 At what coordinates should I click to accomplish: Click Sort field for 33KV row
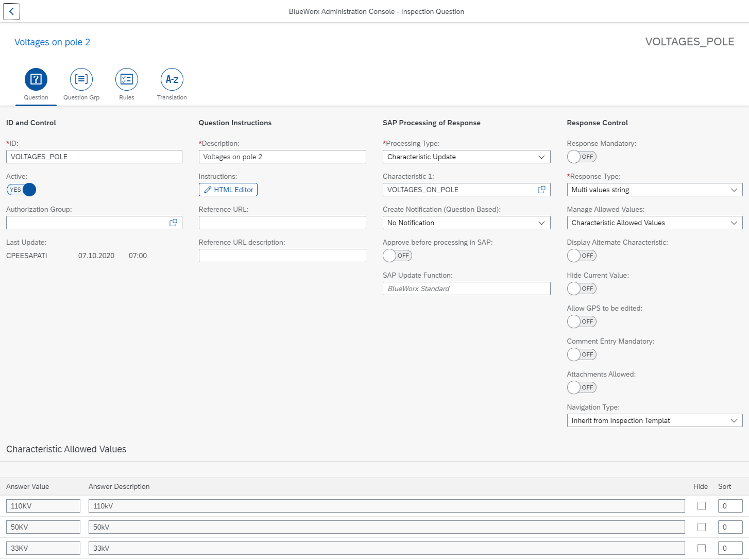point(730,548)
